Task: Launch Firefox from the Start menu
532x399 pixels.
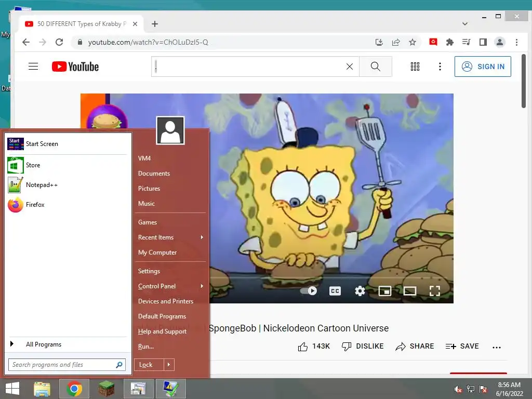Action: tap(67, 205)
